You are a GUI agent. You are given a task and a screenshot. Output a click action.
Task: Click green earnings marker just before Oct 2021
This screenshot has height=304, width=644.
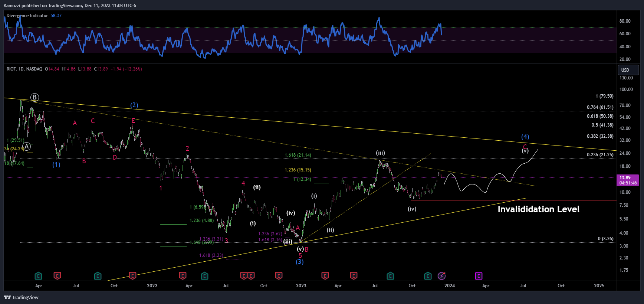98,276
